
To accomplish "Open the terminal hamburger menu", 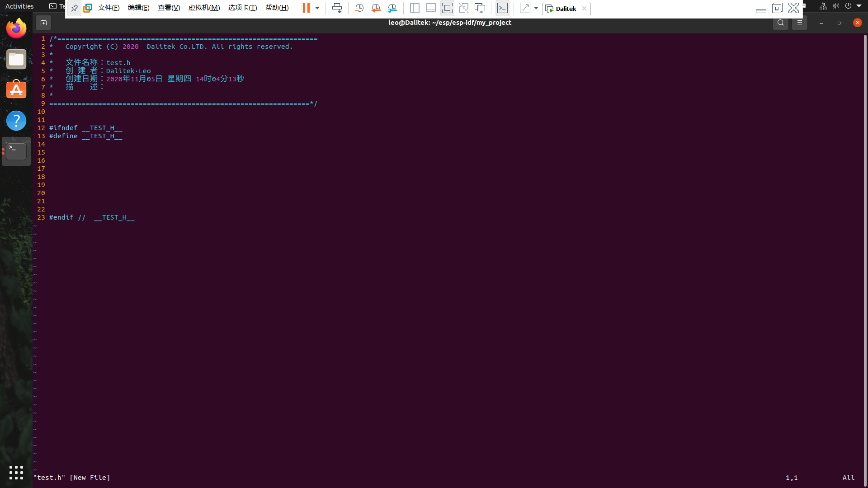I will pyautogui.click(x=799, y=23).
